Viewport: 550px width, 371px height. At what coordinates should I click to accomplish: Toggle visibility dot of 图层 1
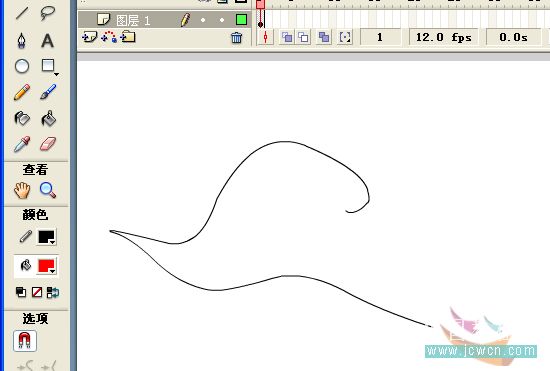coord(203,20)
